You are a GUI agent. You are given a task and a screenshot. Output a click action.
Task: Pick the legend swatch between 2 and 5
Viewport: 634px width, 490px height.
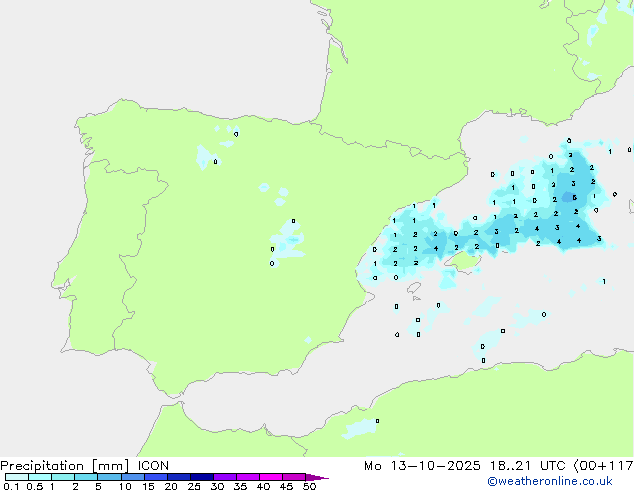click(x=87, y=478)
